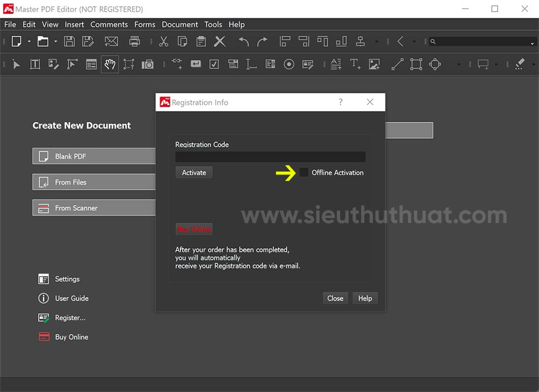Click the New document icon
This screenshot has height=392, width=539.
pyautogui.click(x=17, y=41)
